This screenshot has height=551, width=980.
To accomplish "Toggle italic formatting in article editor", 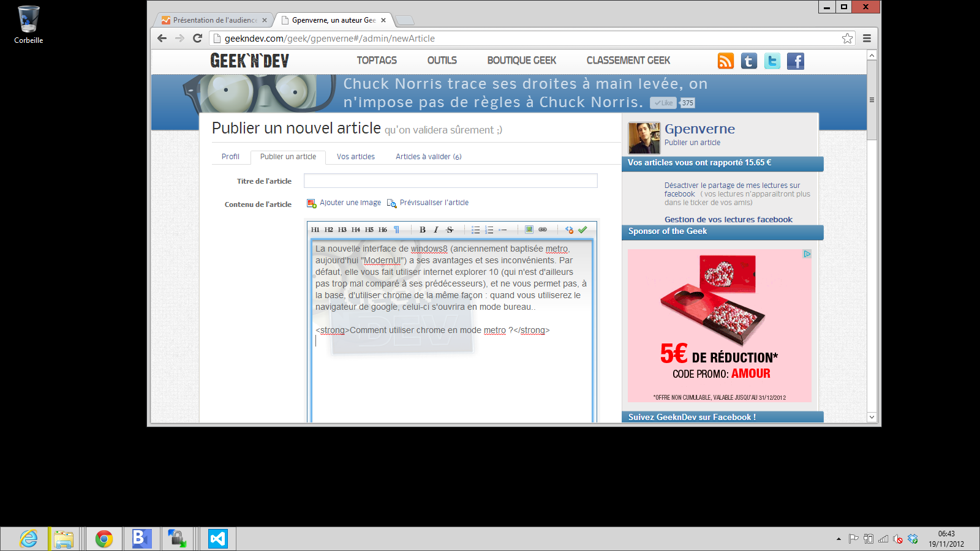I will (x=435, y=230).
